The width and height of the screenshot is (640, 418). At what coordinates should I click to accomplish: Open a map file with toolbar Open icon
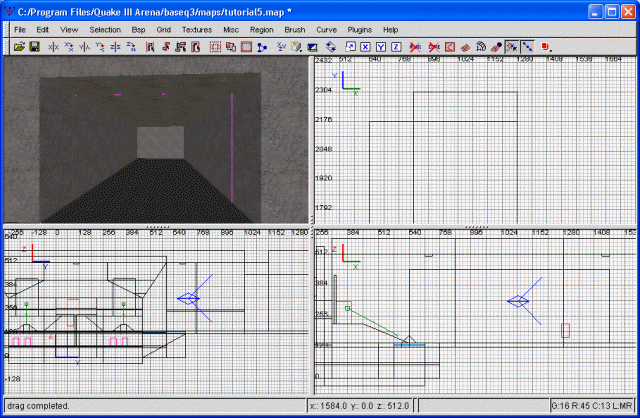pos(19,47)
